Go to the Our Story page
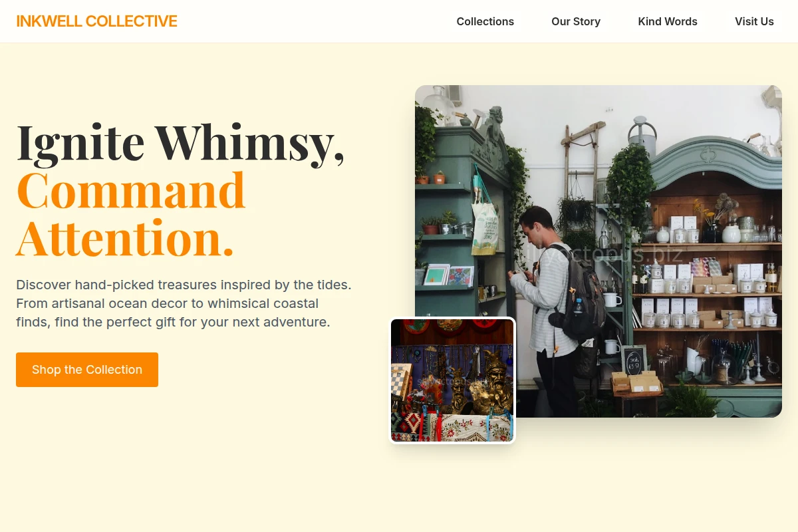The image size is (798, 532). tap(576, 21)
